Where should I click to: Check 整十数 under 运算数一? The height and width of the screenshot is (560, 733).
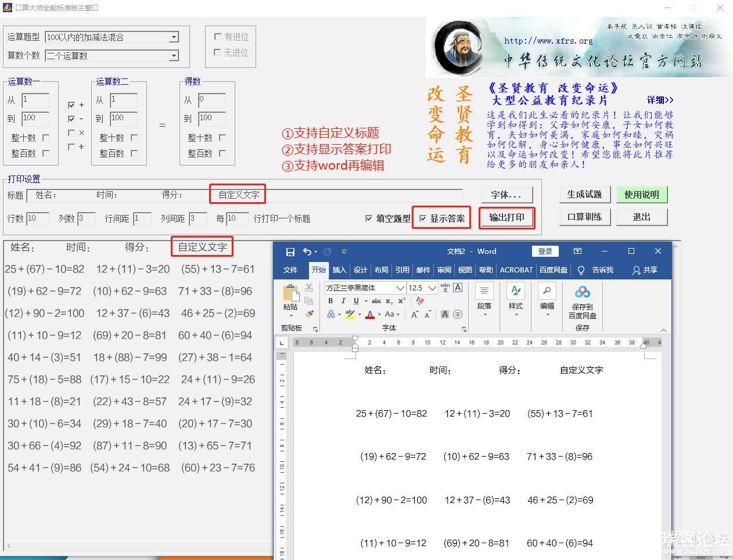point(46,138)
